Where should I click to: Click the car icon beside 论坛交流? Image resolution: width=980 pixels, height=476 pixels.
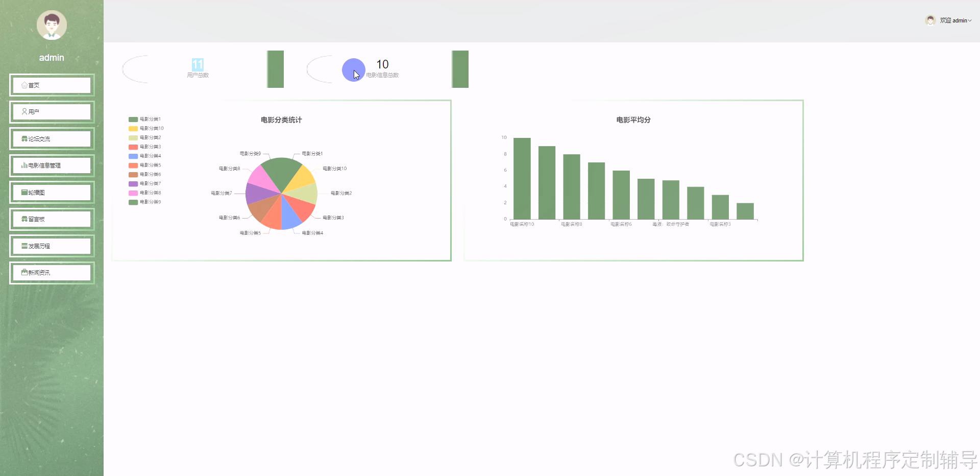click(x=24, y=138)
